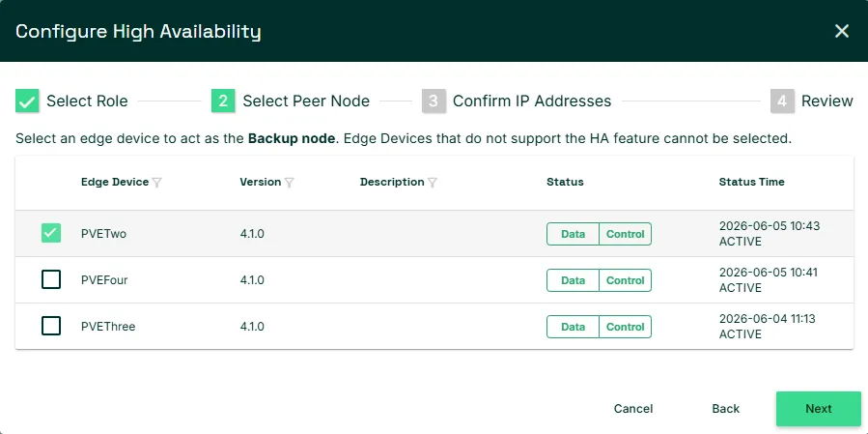Click the Status column header
868x434 pixels.
pos(565,182)
